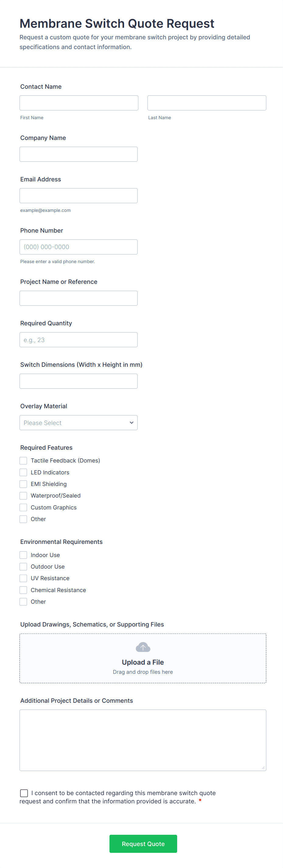Enable EMI Shielding option
Screen dimensions: 283x868
pyautogui.click(x=23, y=484)
